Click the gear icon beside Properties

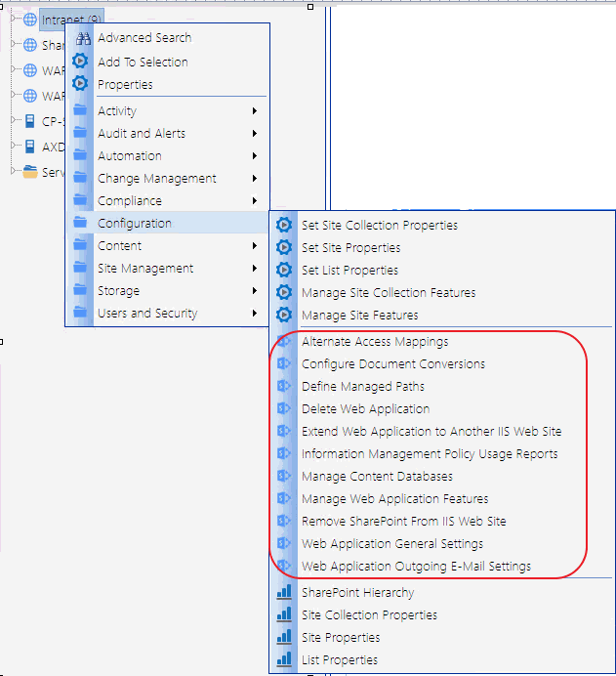pos(80,83)
